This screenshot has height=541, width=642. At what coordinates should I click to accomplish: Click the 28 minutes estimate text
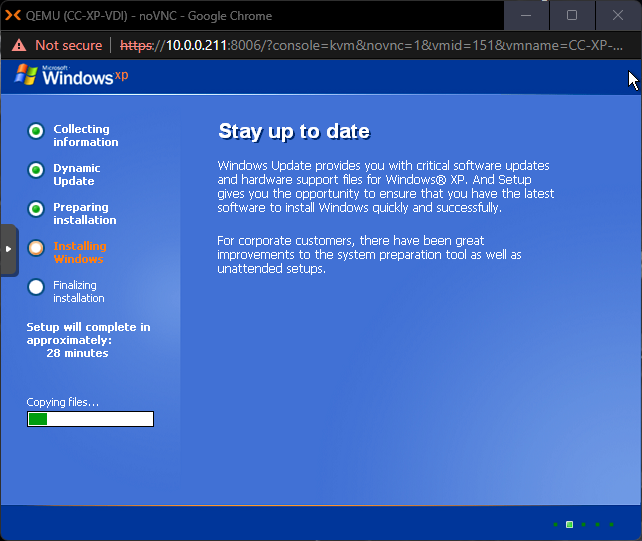(77, 353)
